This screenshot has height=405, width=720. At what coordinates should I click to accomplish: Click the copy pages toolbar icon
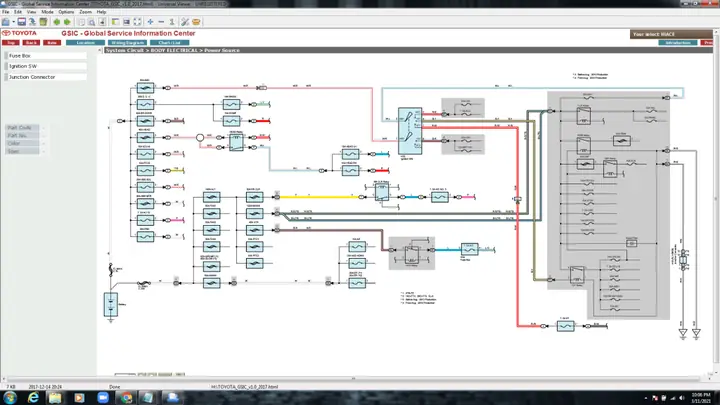point(81,22)
